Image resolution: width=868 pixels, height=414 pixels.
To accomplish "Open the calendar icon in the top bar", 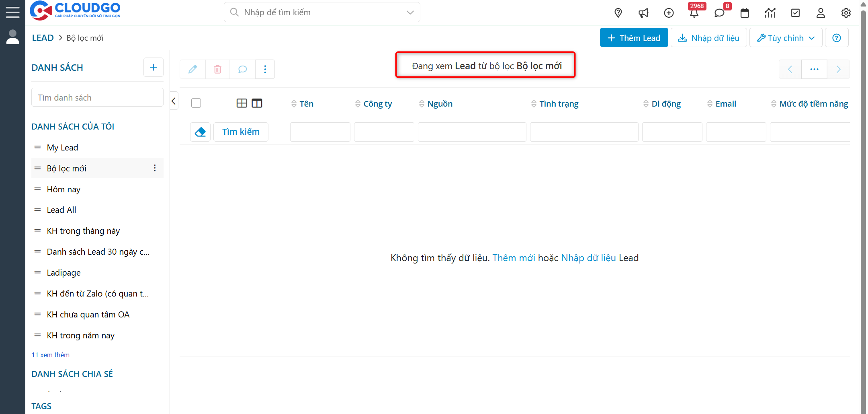I will (745, 12).
